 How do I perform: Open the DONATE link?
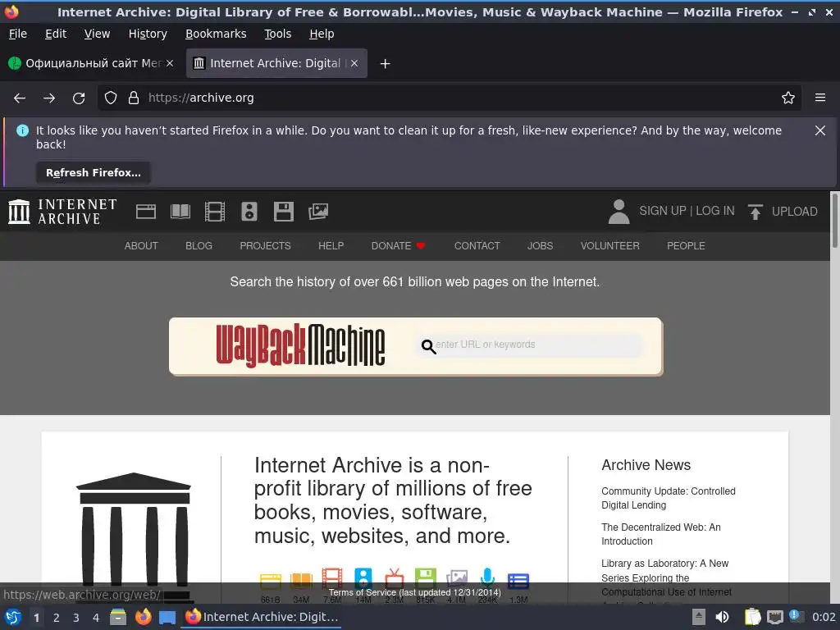[398, 246]
